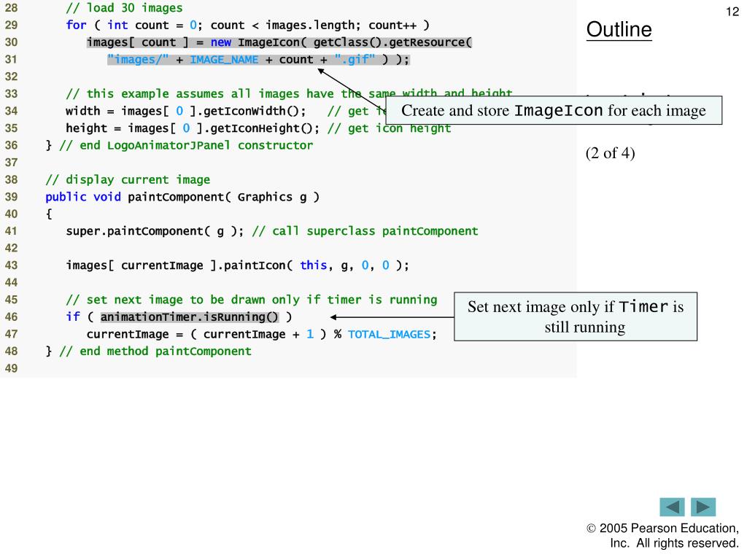The height and width of the screenshot is (560, 747).
Task: Click 'Set next image only if Timer' callout
Action: [576, 316]
